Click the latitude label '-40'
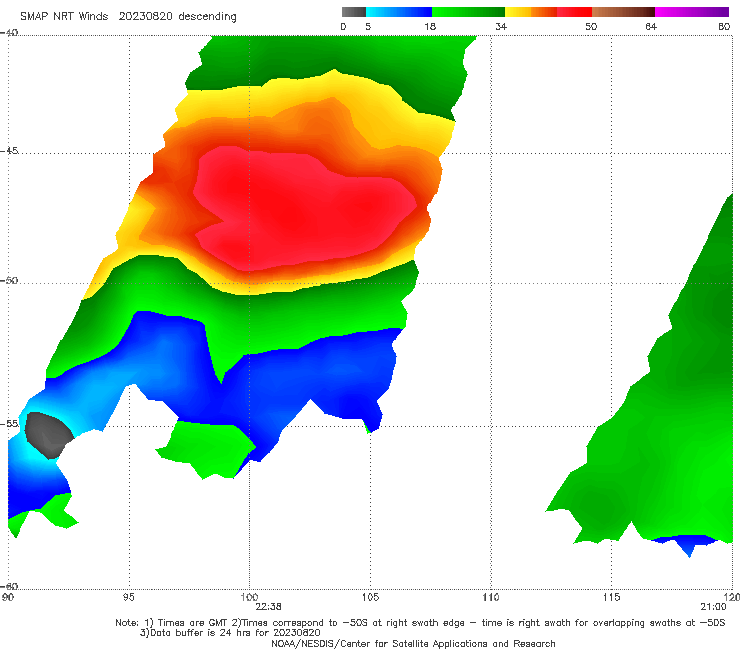Screen dimensions: 740x650 [x=9, y=32]
